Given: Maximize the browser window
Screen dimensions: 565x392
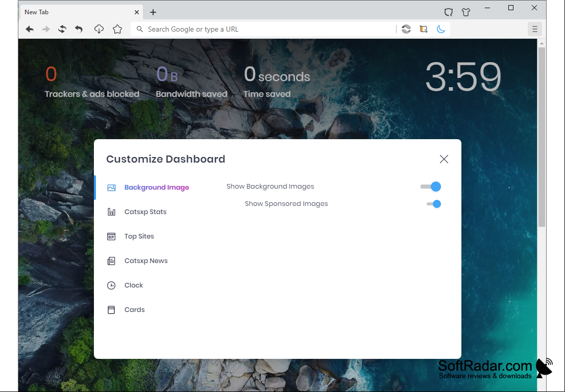Looking at the screenshot, I should click(511, 8).
